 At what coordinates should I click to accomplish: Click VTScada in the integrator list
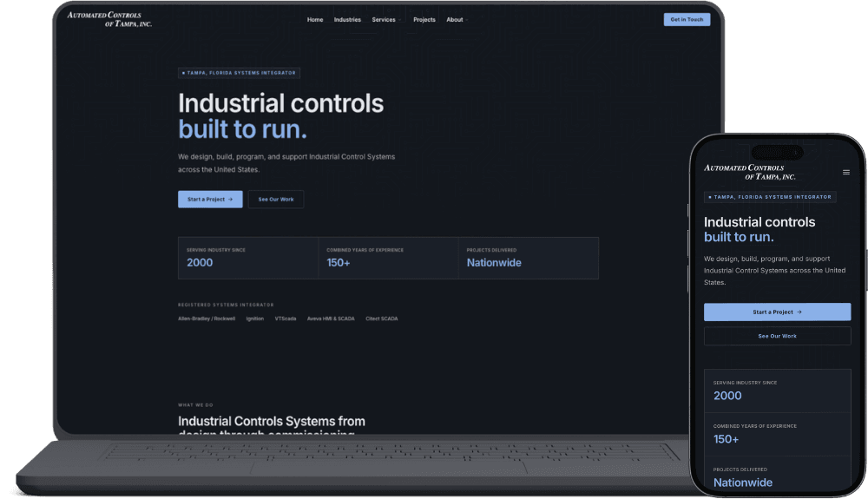point(286,318)
